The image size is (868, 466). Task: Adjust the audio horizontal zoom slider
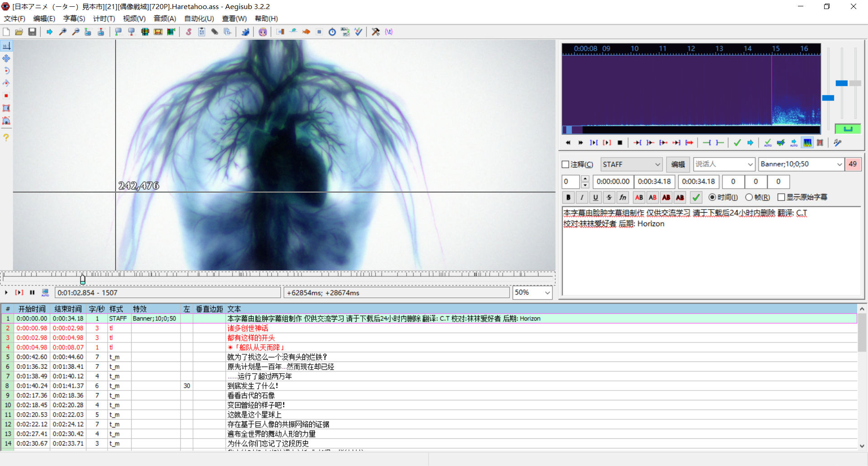point(828,98)
